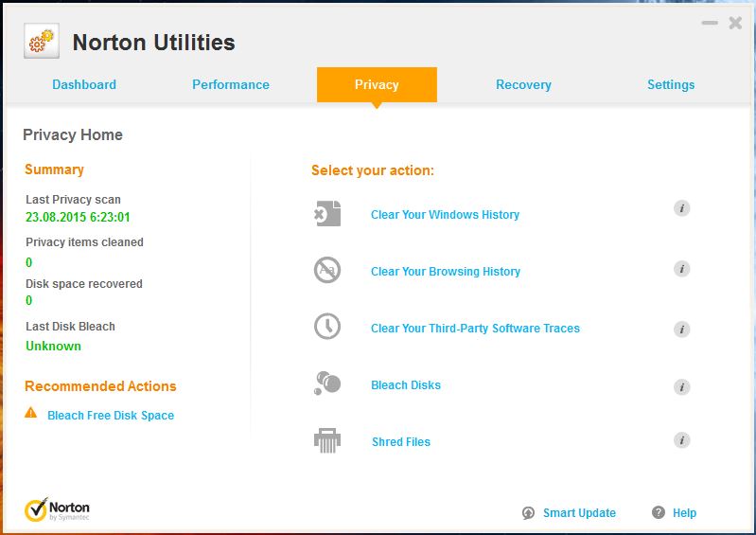Click the Norton by Symantec logo
The image size is (756, 535).
click(x=57, y=509)
